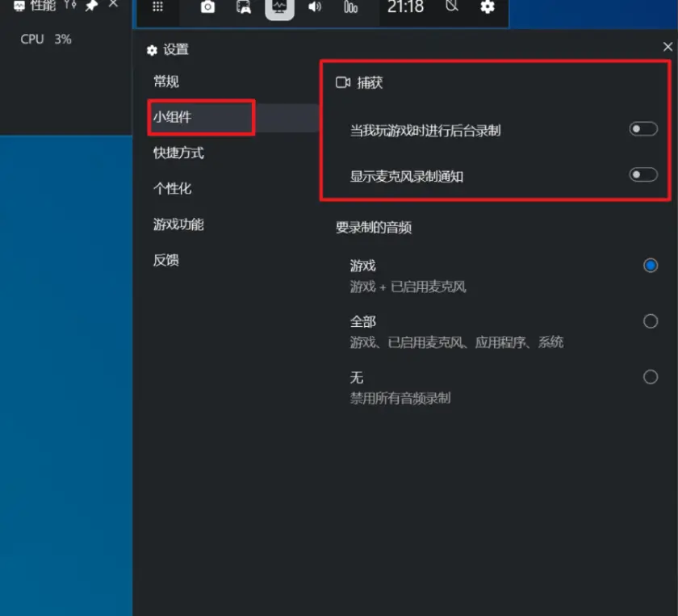Screen dimensions: 678x616
Task: Open the Audio speaker widget
Action: coord(315,6)
